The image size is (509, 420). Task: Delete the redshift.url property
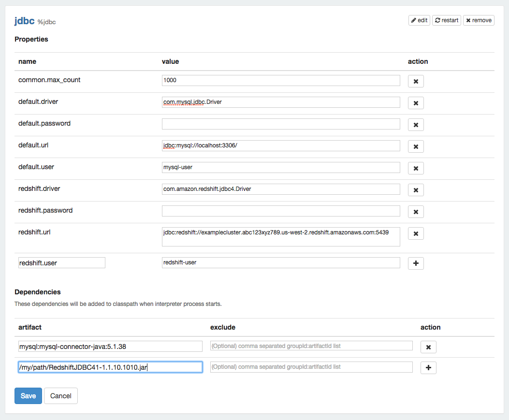[416, 233]
